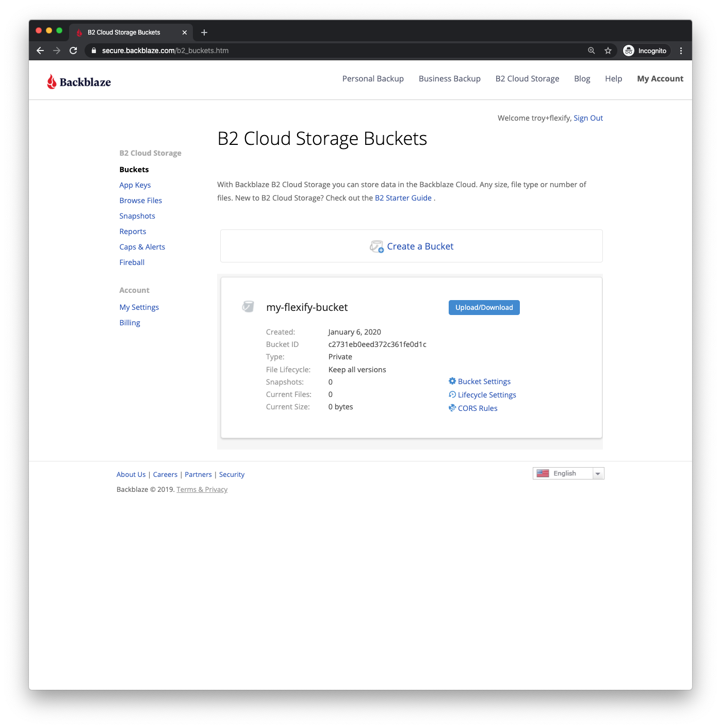This screenshot has width=721, height=728.
Task: Open the Careers footer link
Action: 165,474
